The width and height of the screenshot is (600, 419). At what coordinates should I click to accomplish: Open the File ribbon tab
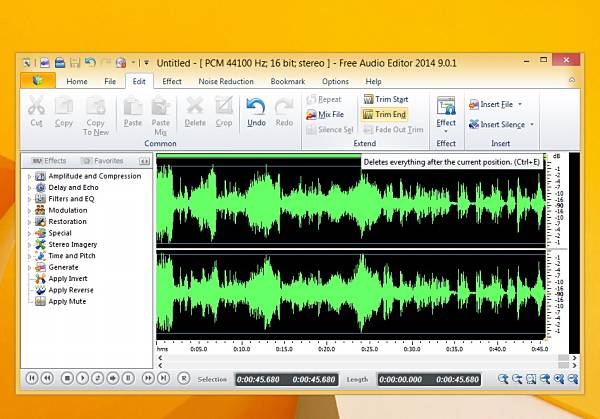coord(110,82)
